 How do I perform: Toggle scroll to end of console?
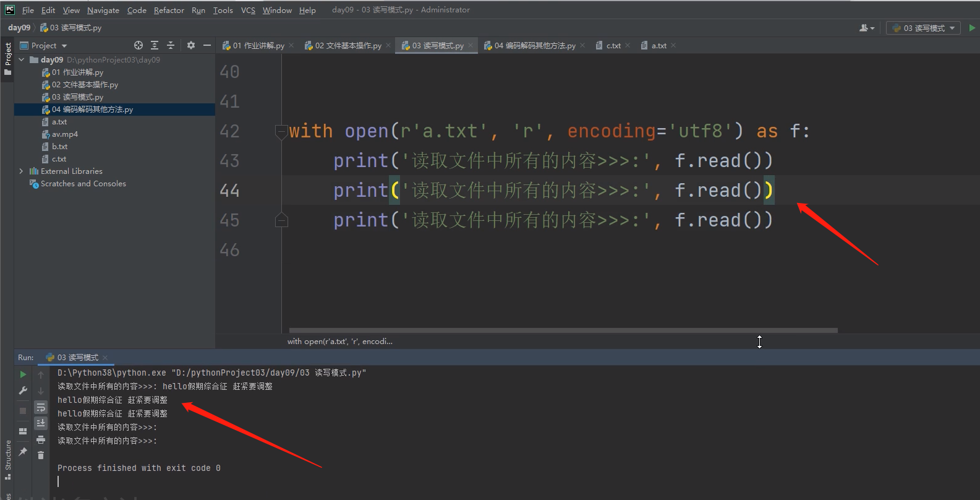point(41,423)
